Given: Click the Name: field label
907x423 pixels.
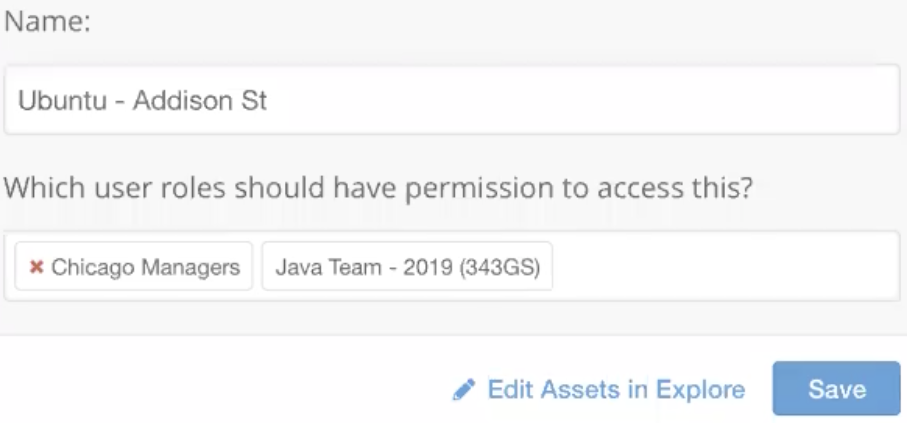Looking at the screenshot, I should pos(47,22).
